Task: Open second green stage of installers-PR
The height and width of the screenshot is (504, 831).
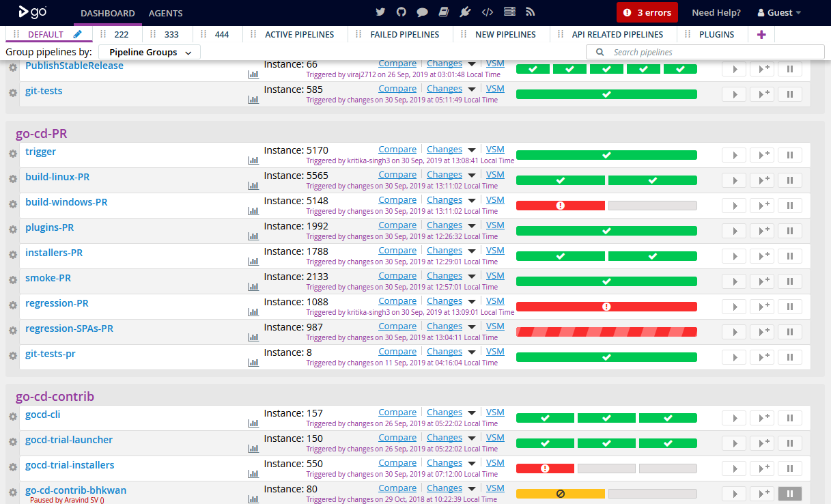Action: pos(653,256)
